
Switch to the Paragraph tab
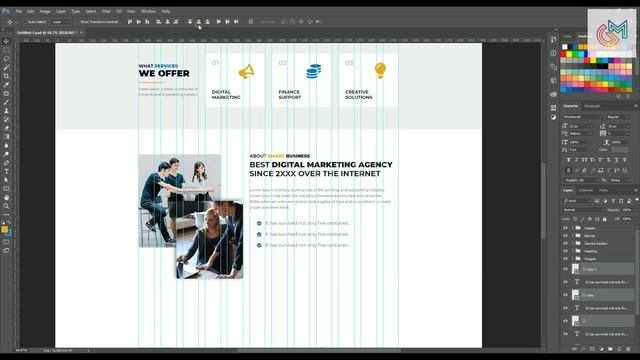[592, 106]
